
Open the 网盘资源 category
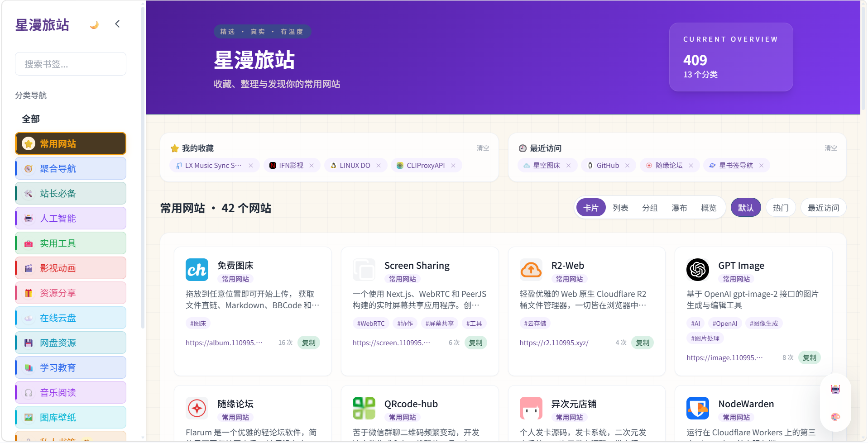71,343
